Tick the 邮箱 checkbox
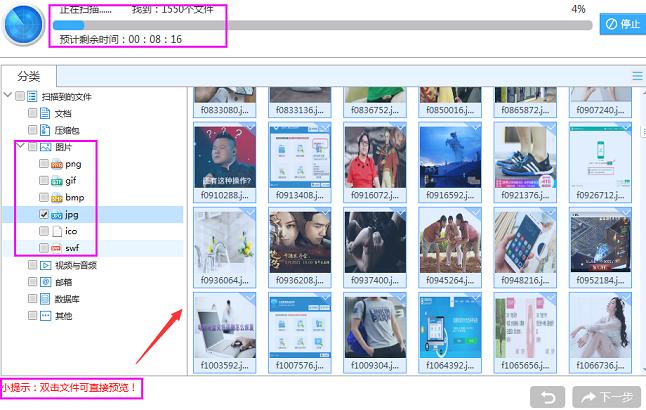This screenshot has height=410, width=646. click(33, 281)
